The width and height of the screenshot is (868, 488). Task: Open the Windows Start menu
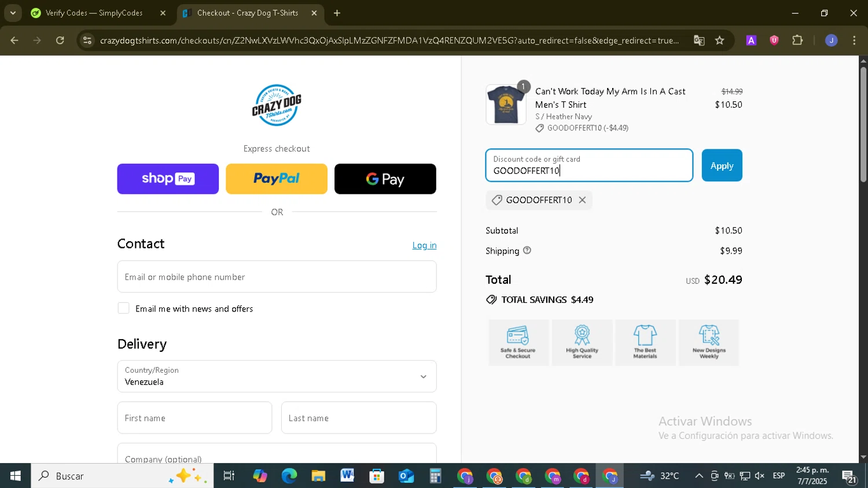point(15,476)
